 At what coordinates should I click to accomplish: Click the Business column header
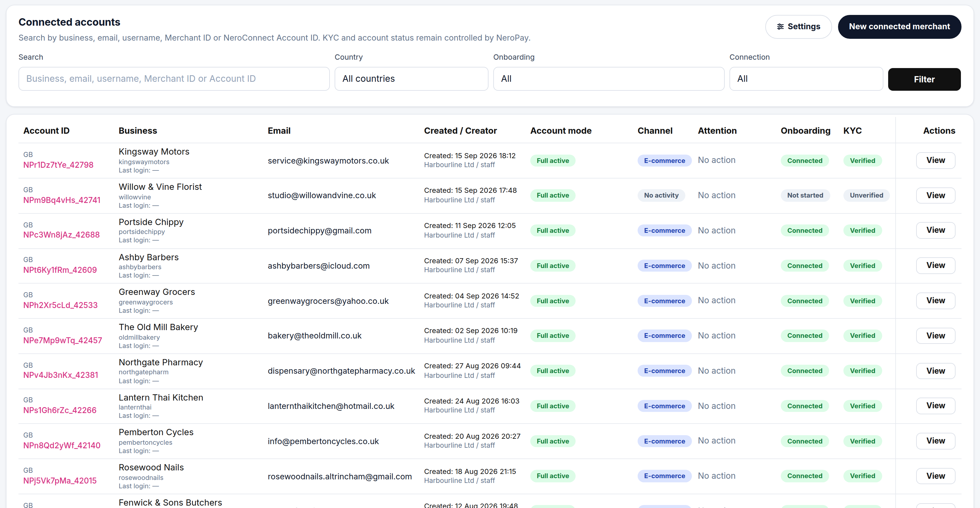coord(138,131)
